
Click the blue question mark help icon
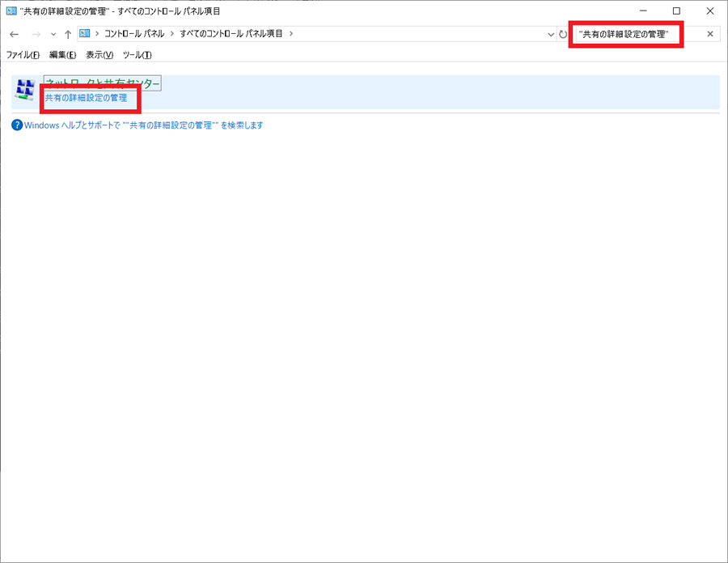point(17,125)
